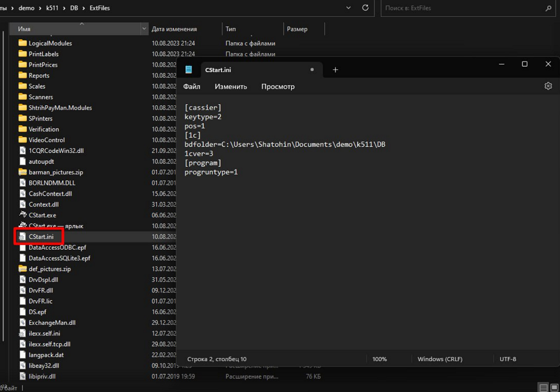Select the PrintLabels folder icon
This screenshot has width=560, height=392.
coord(22,54)
